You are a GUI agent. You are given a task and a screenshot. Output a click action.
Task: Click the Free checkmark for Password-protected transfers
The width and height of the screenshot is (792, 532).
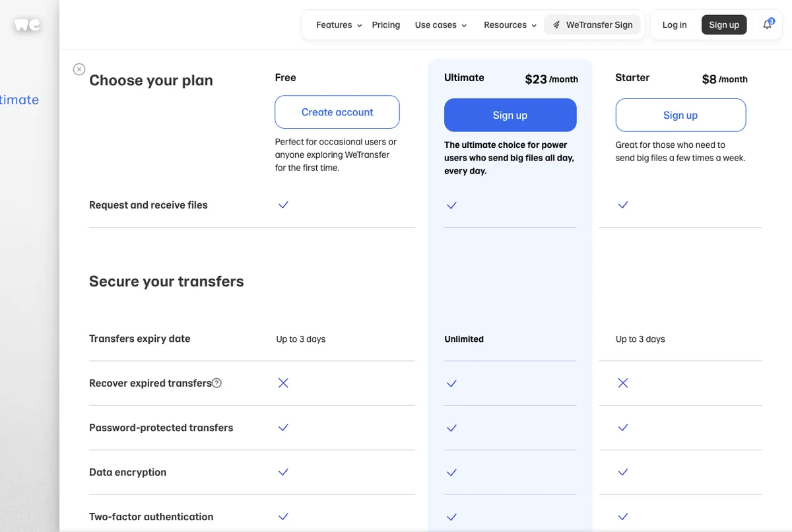click(x=283, y=428)
